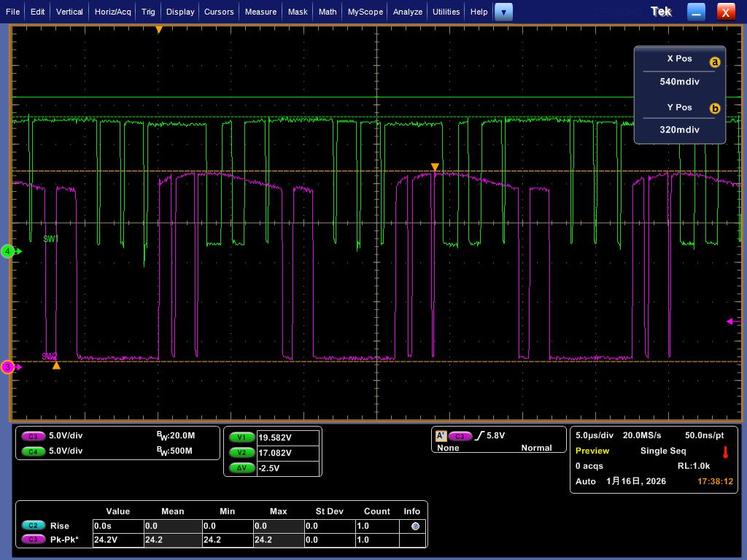This screenshot has height=560, width=747.
Task: Click the measurement Info indicator icon
Action: (x=415, y=526)
